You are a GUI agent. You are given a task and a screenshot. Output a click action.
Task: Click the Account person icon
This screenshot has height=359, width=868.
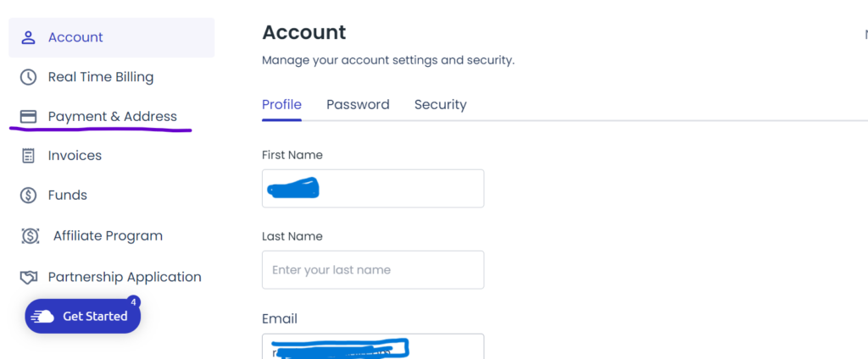pos(28,37)
